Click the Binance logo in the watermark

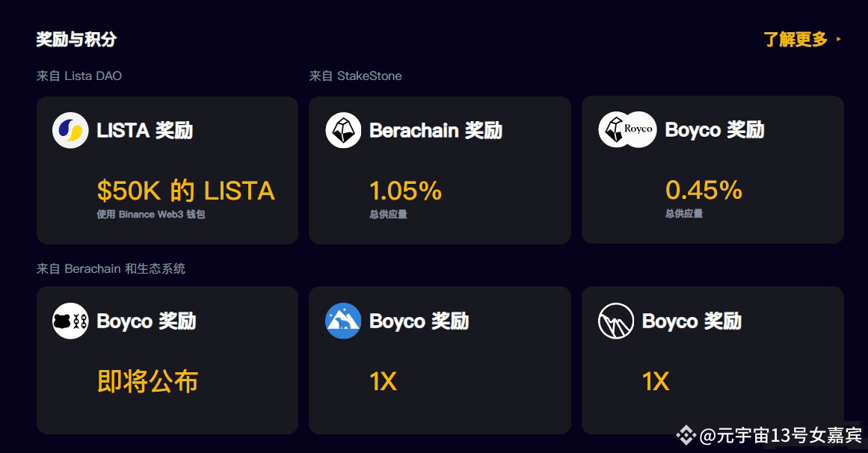tap(686, 435)
